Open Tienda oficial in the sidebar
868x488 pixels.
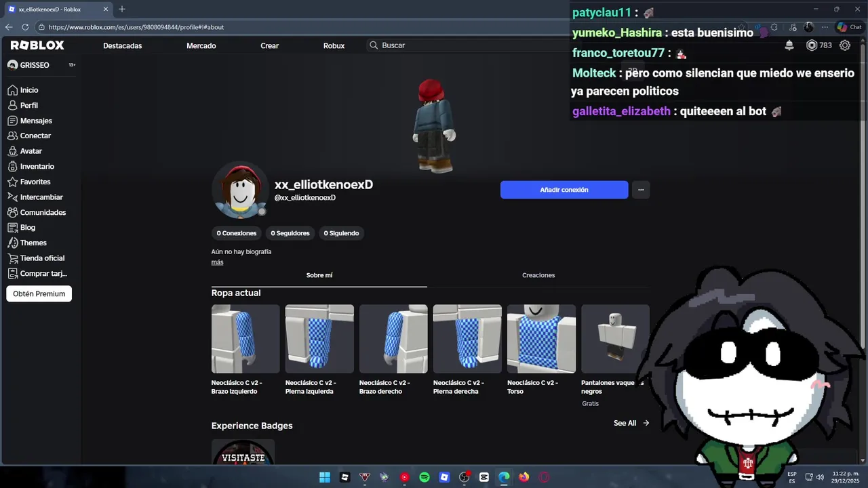(36, 258)
